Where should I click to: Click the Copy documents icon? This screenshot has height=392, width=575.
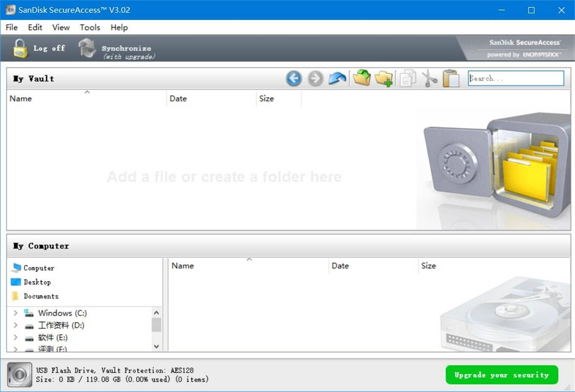(x=408, y=78)
